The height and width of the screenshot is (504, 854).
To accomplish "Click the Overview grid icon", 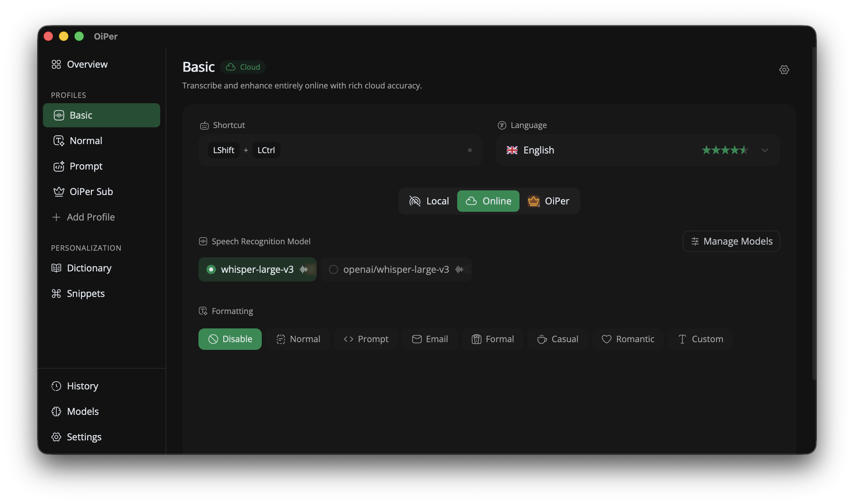I will pos(56,64).
